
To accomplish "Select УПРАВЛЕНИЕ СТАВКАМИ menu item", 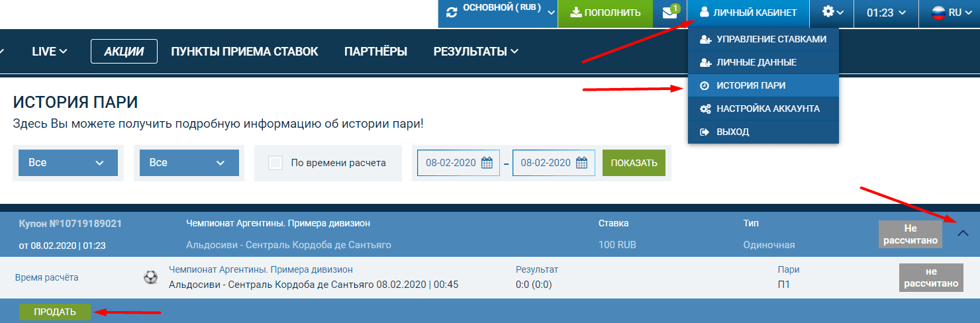I will 763,39.
